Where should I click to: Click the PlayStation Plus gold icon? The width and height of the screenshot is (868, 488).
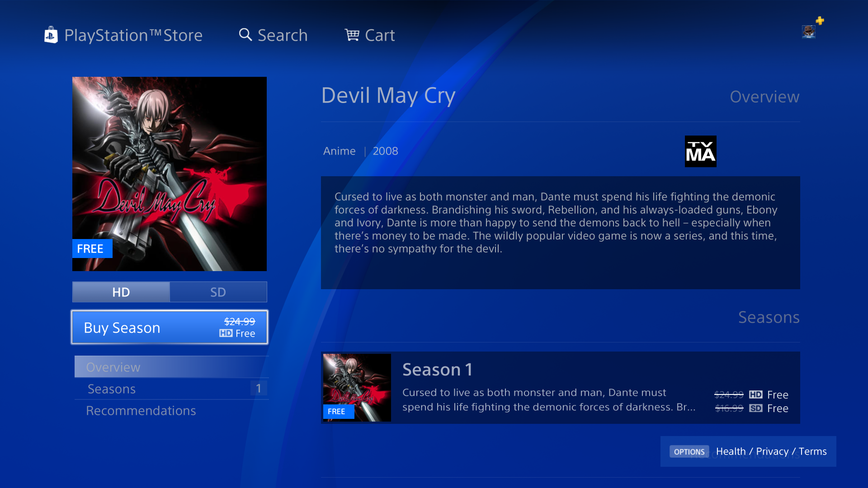(x=820, y=21)
